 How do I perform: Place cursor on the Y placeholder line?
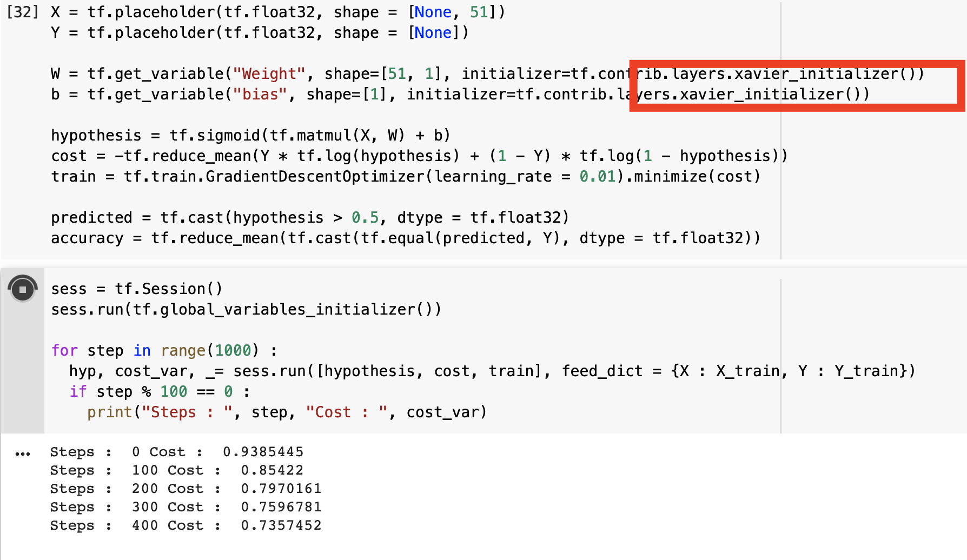pyautogui.click(x=260, y=32)
